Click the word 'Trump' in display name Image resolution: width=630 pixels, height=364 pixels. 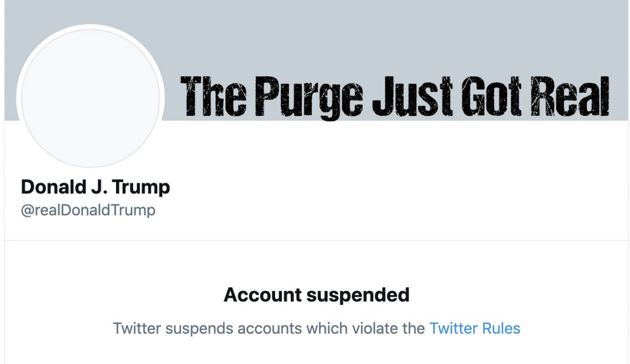click(141, 187)
